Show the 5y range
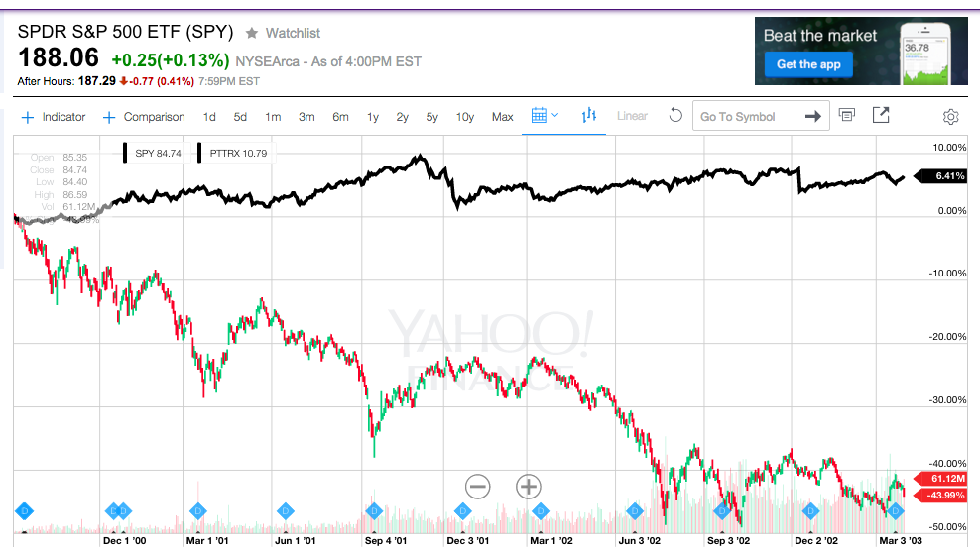 click(x=432, y=117)
